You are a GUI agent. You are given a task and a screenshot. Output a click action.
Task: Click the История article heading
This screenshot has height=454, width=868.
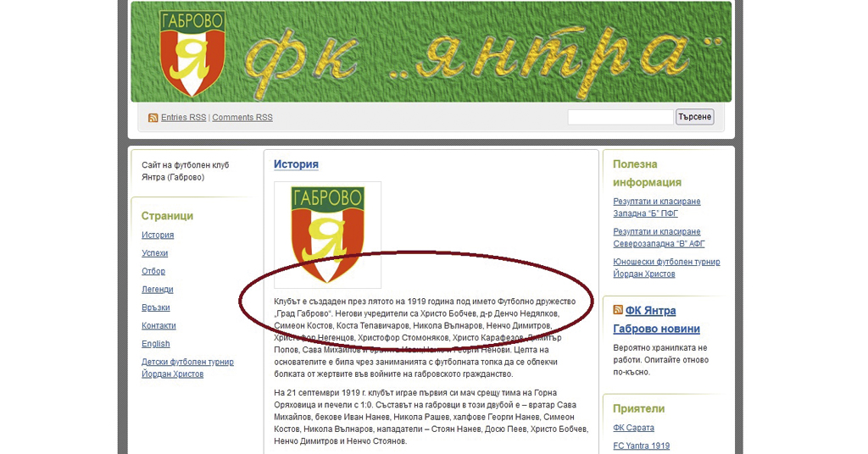click(296, 164)
